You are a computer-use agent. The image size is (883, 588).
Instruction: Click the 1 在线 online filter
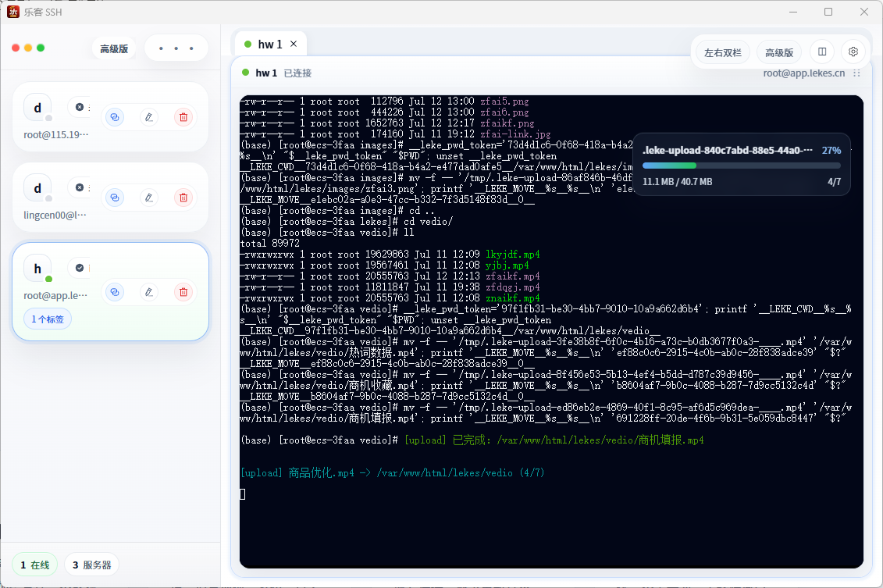coord(35,565)
